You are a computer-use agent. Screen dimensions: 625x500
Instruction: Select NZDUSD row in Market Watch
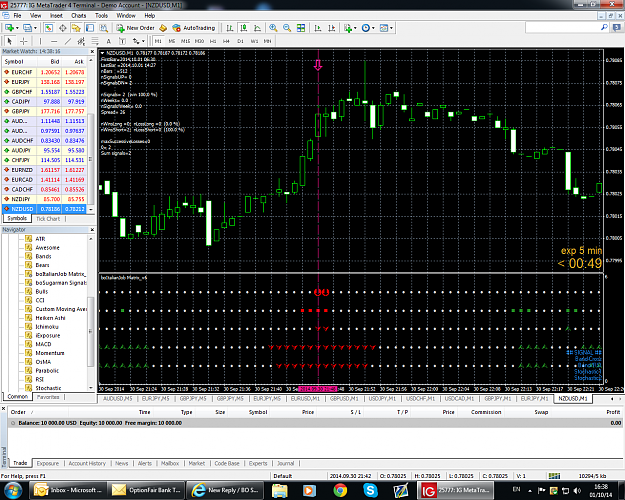coord(44,209)
